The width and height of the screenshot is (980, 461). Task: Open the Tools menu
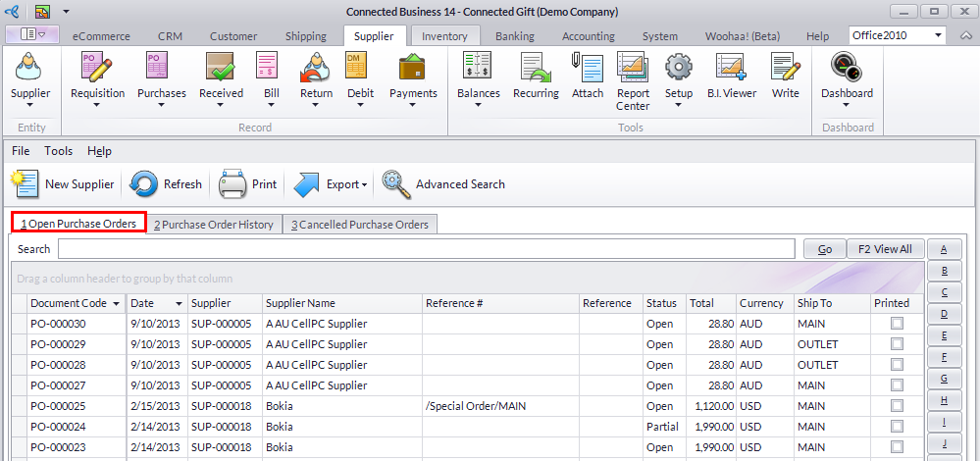pyautogui.click(x=59, y=151)
